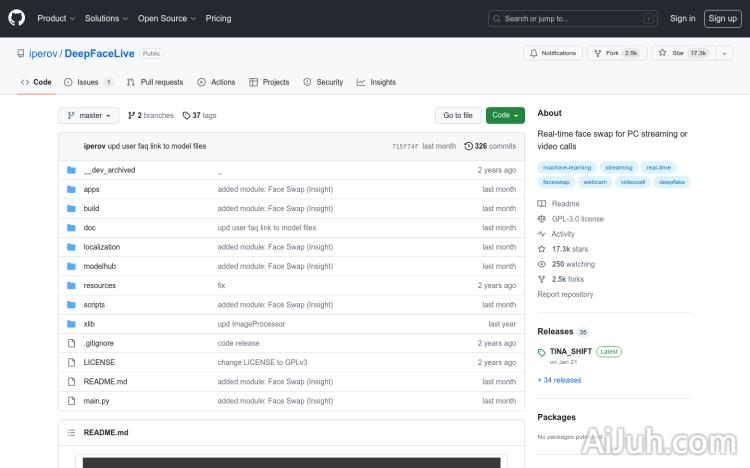This screenshot has width=750, height=468.
Task: Open the hamburger menu icon beside README.md
Action: click(70, 432)
